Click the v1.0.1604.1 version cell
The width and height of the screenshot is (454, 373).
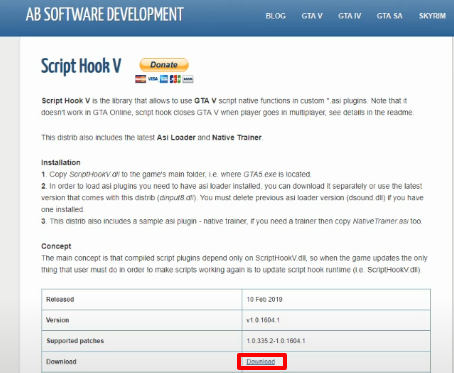tap(336, 320)
